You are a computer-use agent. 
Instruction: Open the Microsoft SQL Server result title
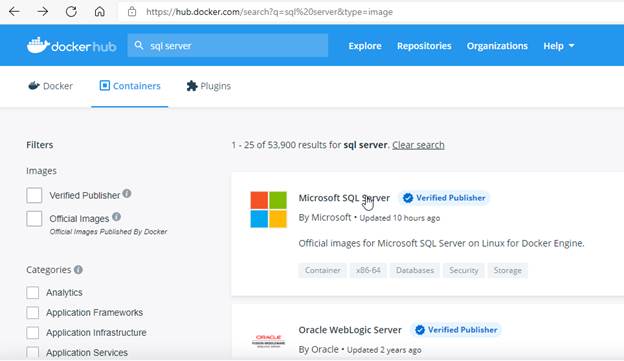coord(344,198)
